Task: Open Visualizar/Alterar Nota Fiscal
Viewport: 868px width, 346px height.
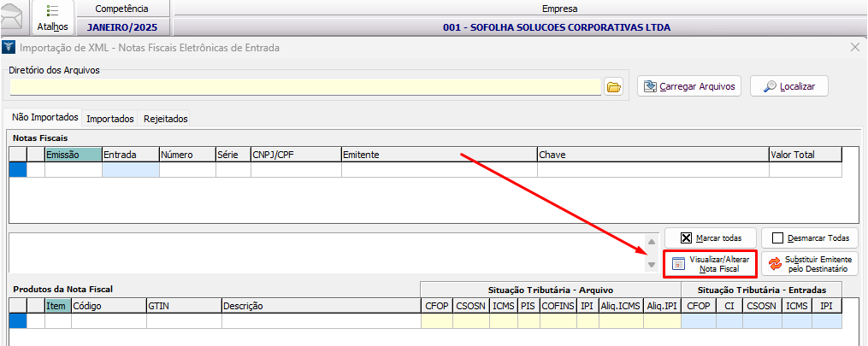Action: (711, 263)
